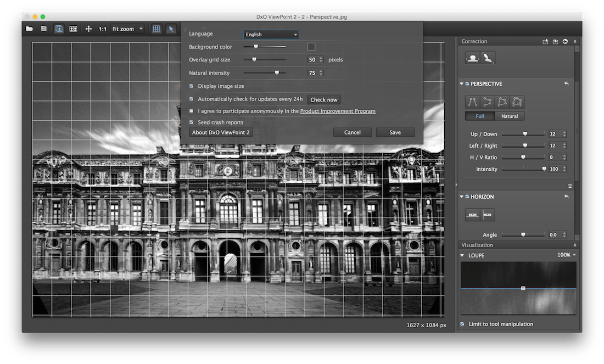604x364 pixels.
Task: Click the export icon in Correction header
Action: click(x=545, y=42)
